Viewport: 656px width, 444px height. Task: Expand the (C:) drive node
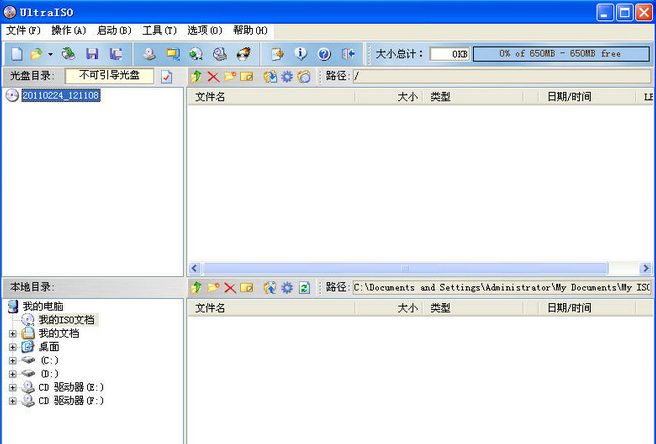(x=12, y=360)
